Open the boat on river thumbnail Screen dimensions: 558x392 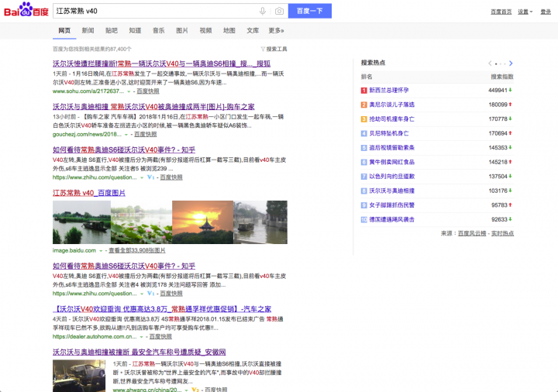pos(81,222)
